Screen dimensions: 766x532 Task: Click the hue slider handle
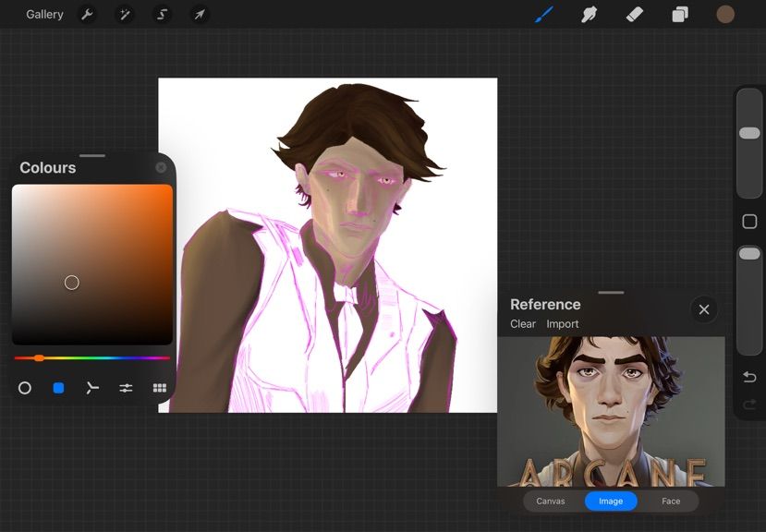pos(39,358)
